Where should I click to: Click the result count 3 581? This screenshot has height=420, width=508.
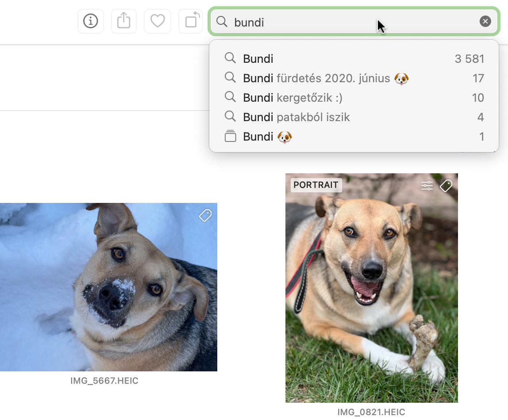pos(470,59)
